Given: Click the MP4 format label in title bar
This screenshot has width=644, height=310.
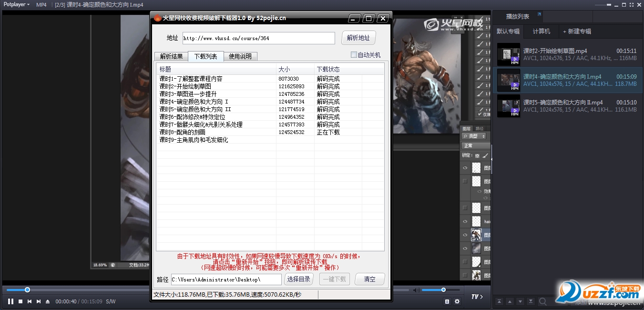Looking at the screenshot, I should click(41, 4).
